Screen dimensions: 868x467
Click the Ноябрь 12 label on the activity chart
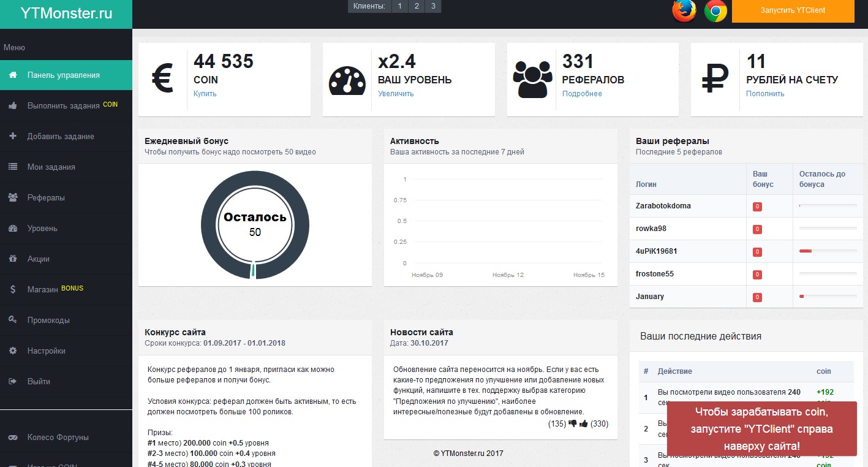pos(508,275)
